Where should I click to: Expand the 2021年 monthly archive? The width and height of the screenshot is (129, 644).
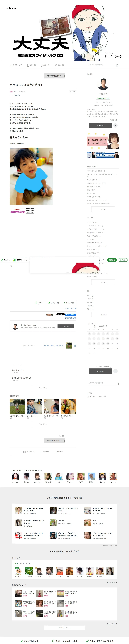[x=90, y=306]
